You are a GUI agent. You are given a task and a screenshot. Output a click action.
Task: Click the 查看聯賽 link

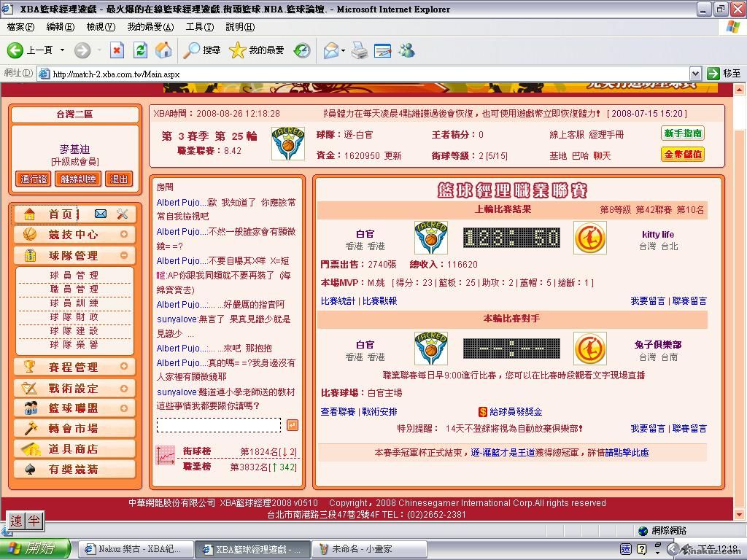click(x=338, y=412)
